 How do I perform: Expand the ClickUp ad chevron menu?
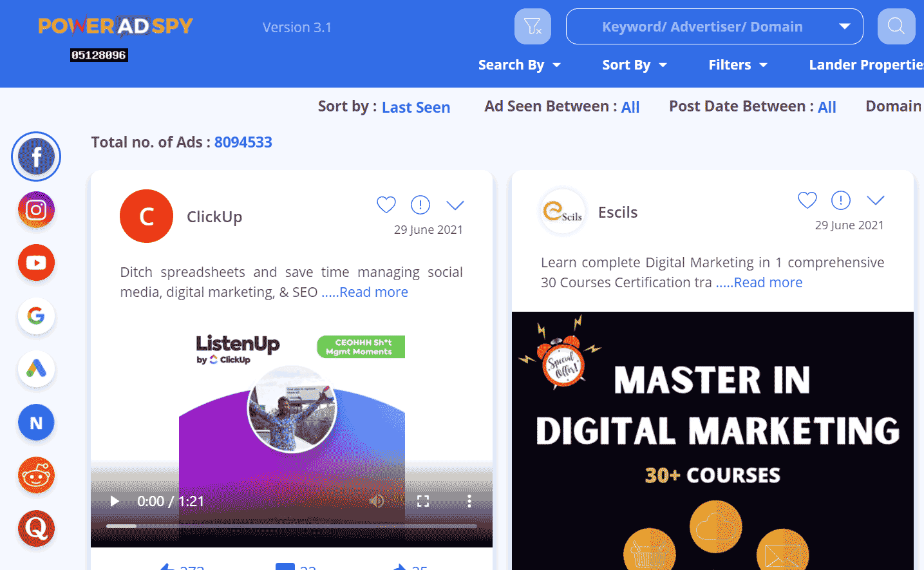click(455, 205)
